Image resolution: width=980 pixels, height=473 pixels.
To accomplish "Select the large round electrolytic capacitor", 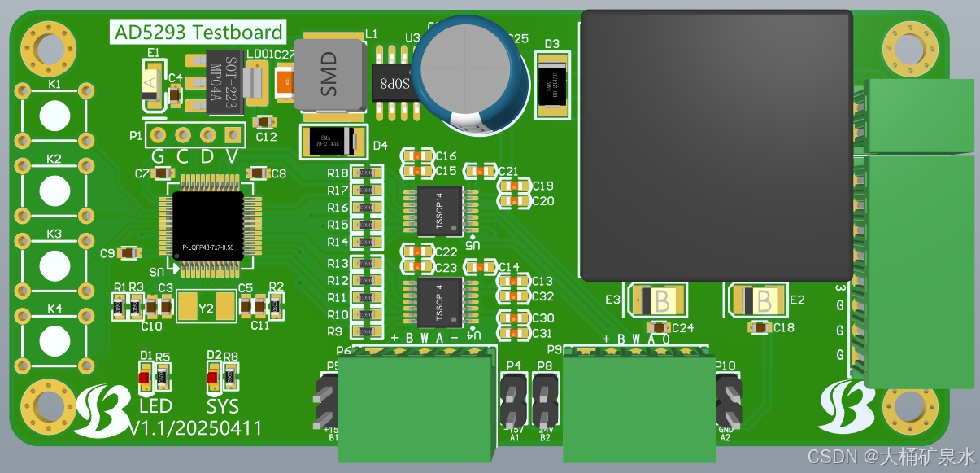I will 472,75.
